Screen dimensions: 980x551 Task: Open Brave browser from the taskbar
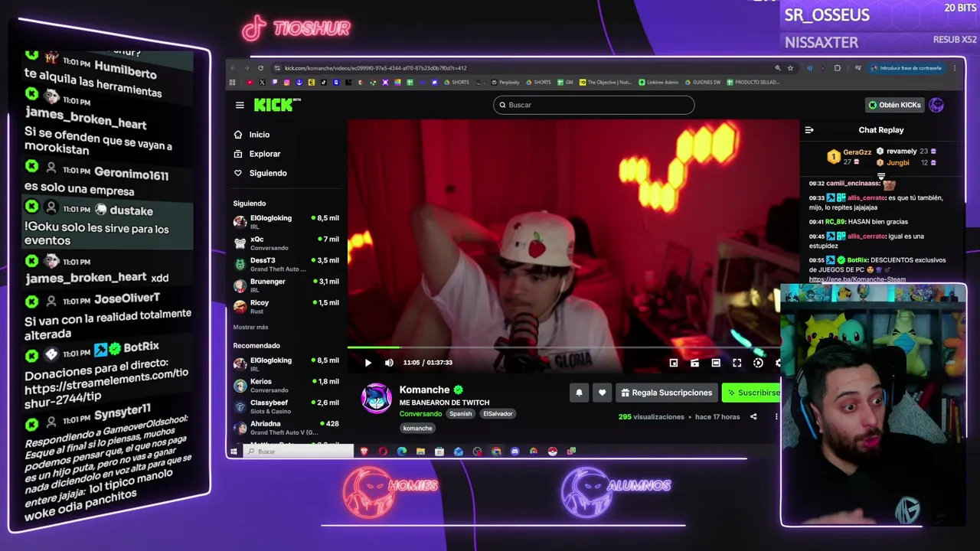(x=364, y=452)
